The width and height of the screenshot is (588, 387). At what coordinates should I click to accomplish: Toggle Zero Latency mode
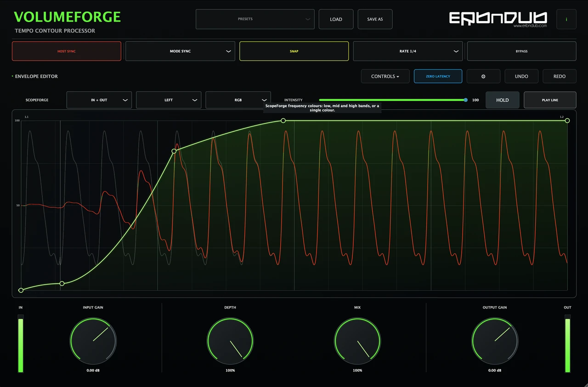(x=438, y=76)
